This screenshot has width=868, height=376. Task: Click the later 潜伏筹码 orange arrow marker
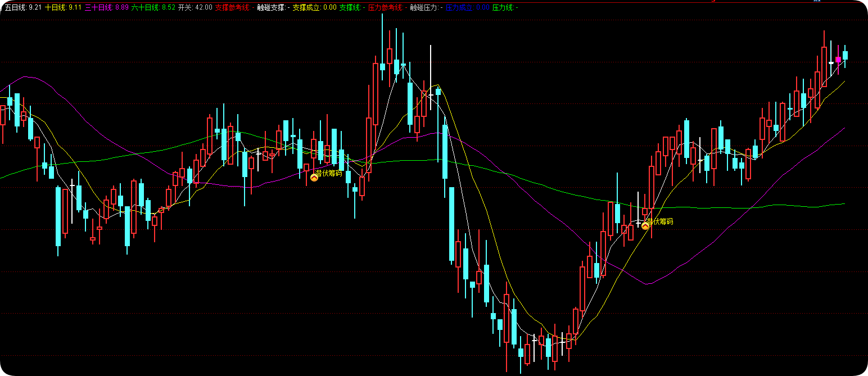[645, 226]
